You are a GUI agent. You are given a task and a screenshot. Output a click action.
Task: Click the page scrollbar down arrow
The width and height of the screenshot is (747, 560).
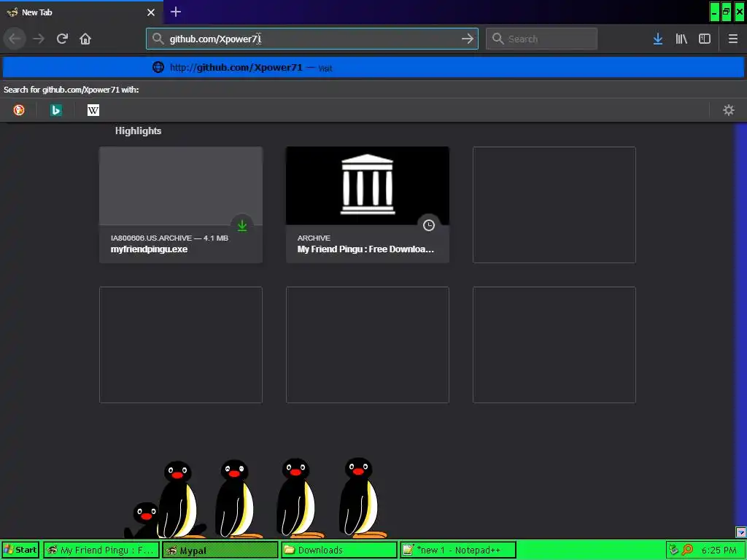[x=740, y=532]
